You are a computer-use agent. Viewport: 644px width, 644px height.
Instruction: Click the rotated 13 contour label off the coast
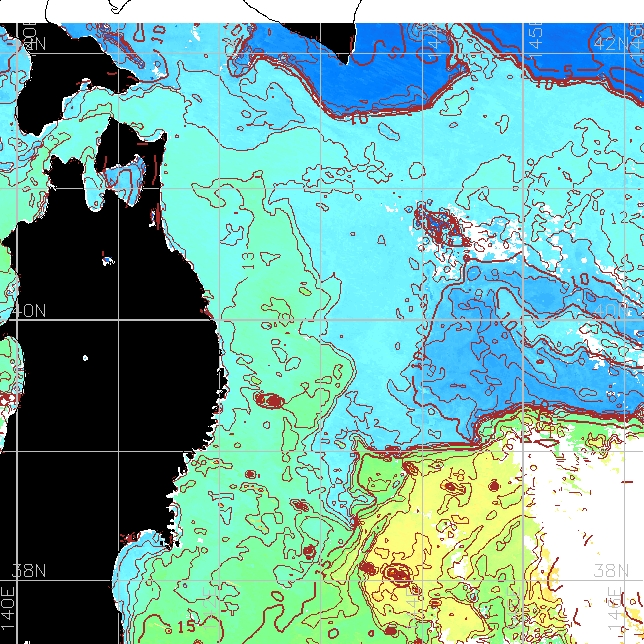(248, 260)
